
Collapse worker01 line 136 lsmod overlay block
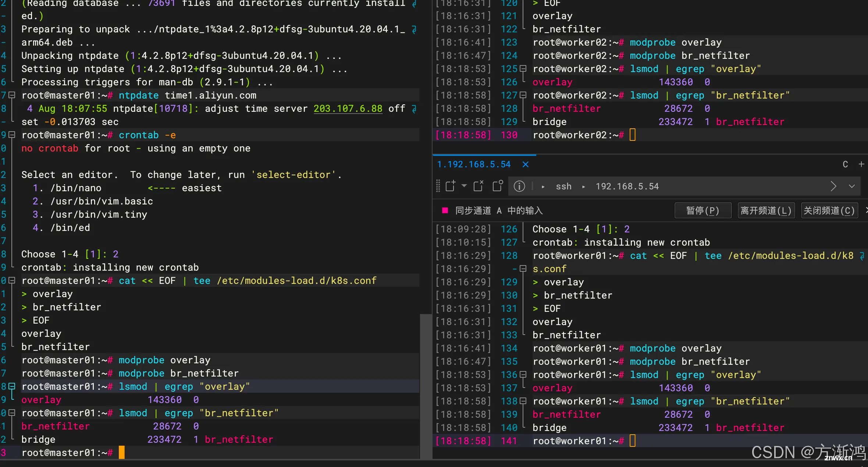523,375
